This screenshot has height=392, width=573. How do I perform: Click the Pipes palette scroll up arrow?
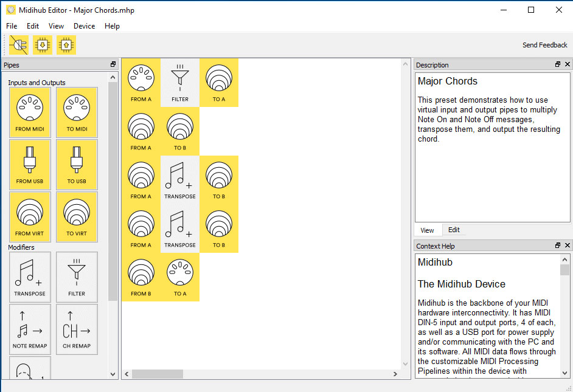point(113,77)
